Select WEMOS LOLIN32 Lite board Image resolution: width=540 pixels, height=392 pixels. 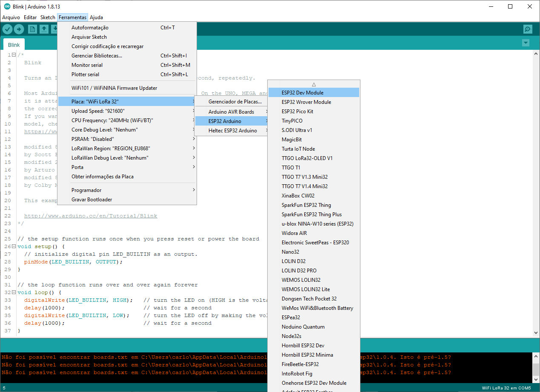[x=314, y=289]
